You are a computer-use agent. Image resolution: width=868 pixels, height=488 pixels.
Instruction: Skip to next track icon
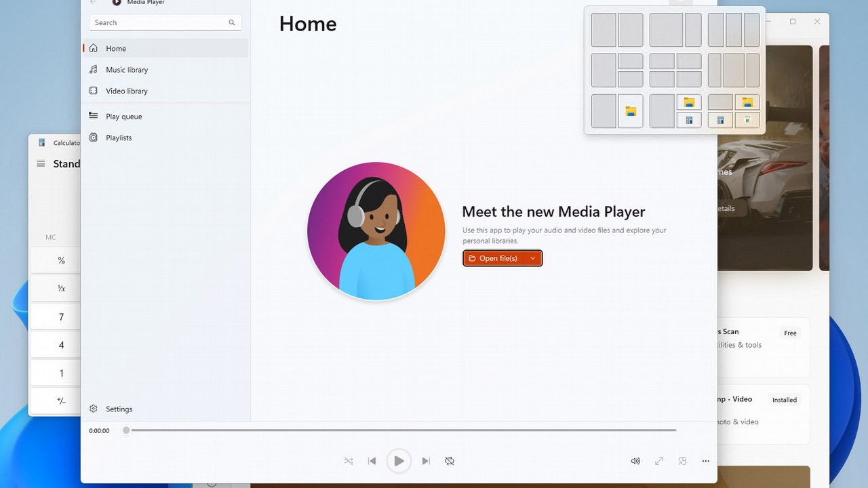426,461
